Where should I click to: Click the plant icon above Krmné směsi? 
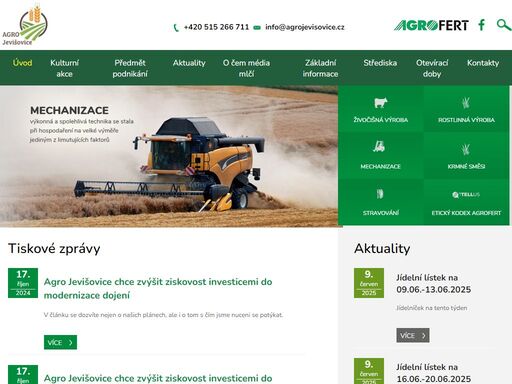pos(466,149)
